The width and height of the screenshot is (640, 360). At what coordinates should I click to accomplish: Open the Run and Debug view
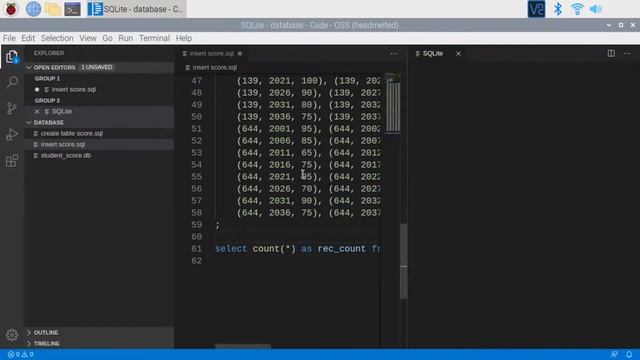[12, 134]
